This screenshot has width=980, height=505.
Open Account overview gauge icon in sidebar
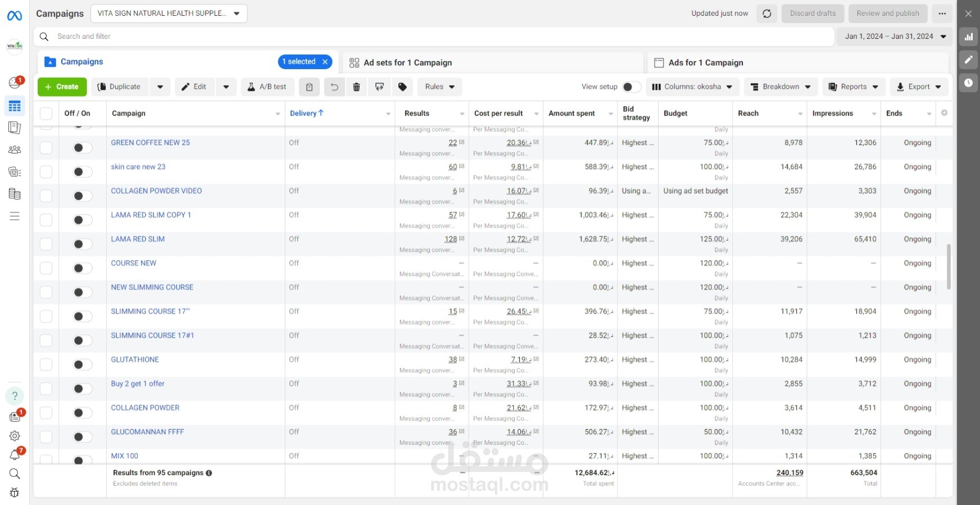click(x=15, y=83)
